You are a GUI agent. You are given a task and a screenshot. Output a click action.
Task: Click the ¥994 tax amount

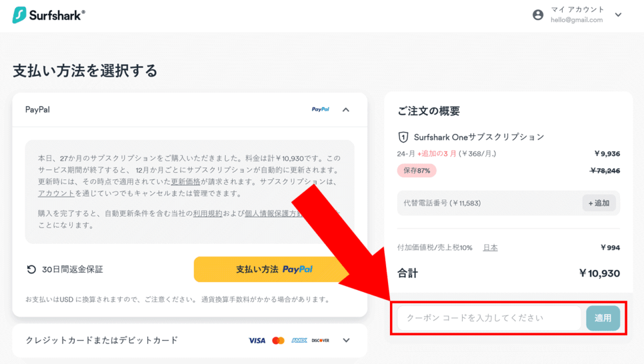tap(610, 248)
